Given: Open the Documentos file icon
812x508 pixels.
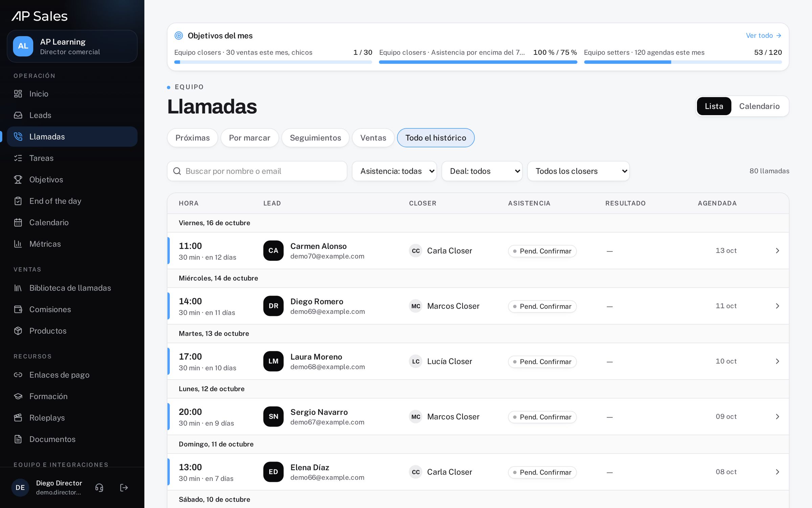Looking at the screenshot, I should click(18, 439).
